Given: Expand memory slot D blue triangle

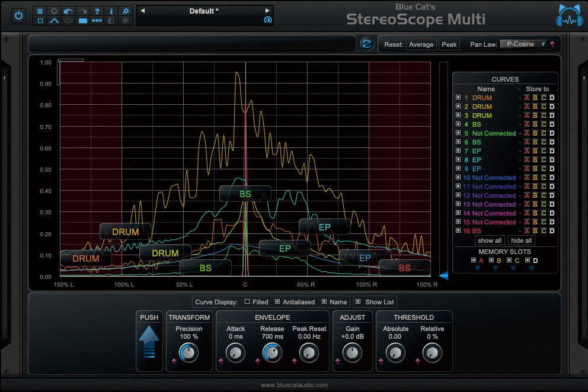Looking at the screenshot, I should click(531, 268).
